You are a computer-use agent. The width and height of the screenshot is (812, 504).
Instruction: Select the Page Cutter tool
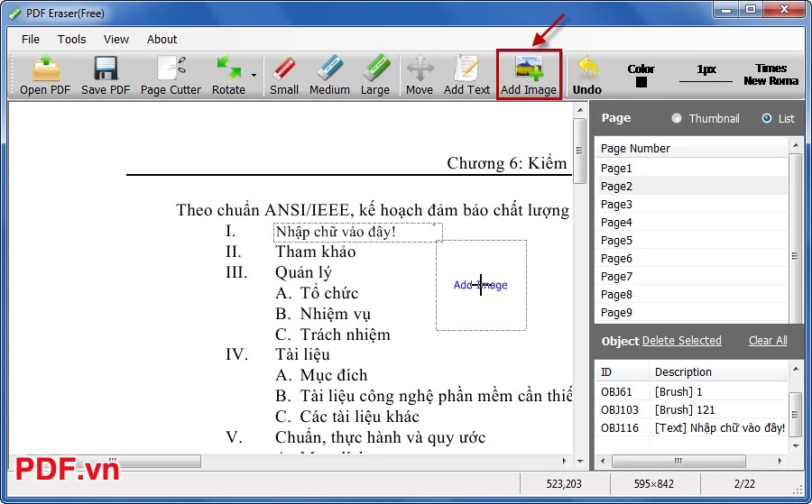171,75
